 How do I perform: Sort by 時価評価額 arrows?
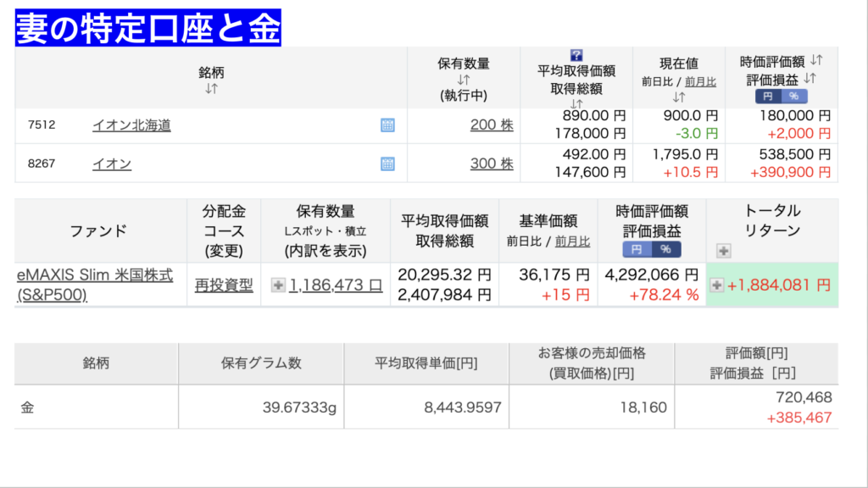pos(816,60)
